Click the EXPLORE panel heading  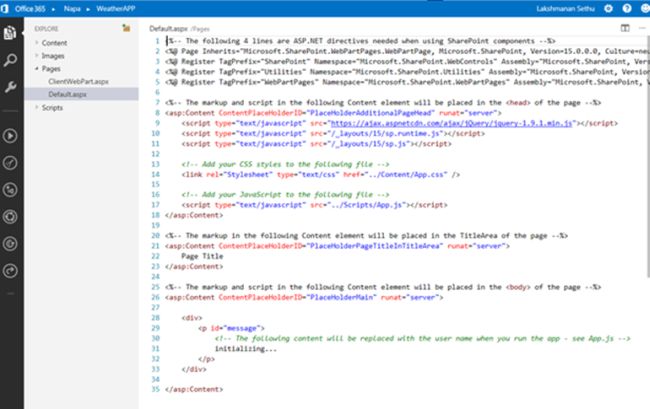pos(46,29)
